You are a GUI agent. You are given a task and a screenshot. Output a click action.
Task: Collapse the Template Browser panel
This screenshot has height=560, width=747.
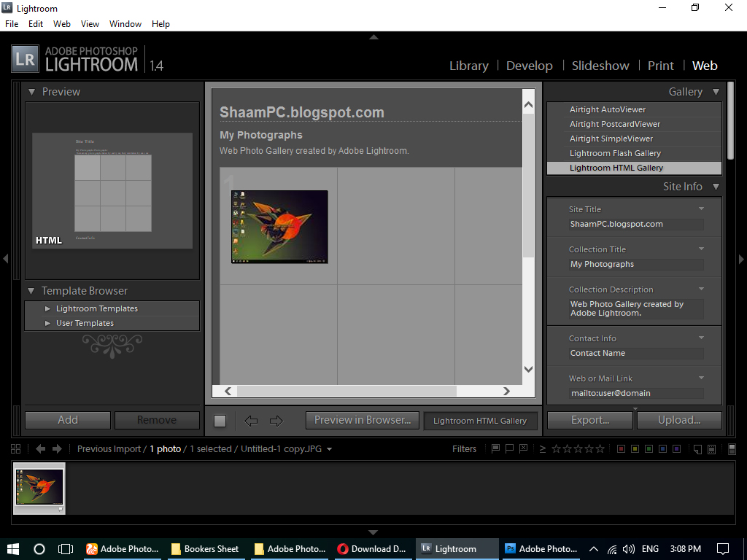tap(31, 291)
